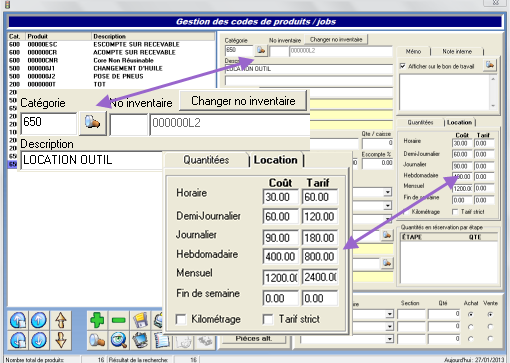
Task: Move item down with tan down arrow
Action: [61, 341]
